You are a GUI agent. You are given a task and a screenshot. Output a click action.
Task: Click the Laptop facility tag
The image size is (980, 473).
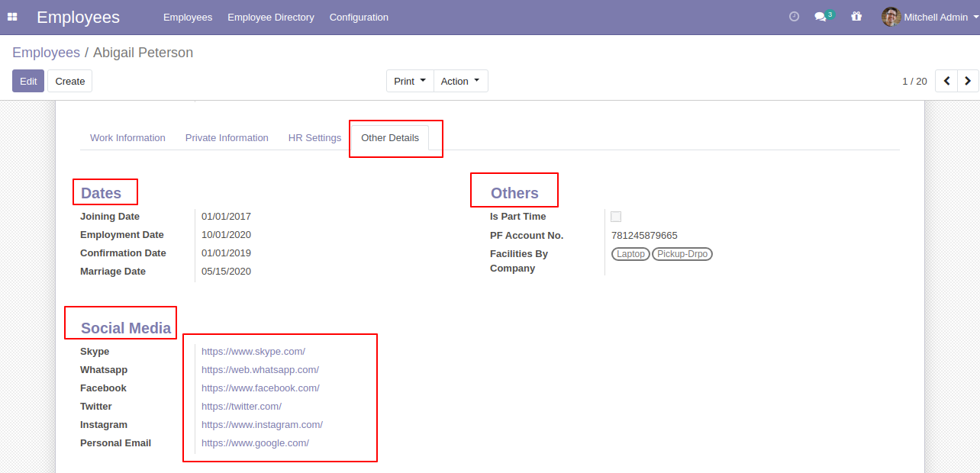pyautogui.click(x=630, y=254)
